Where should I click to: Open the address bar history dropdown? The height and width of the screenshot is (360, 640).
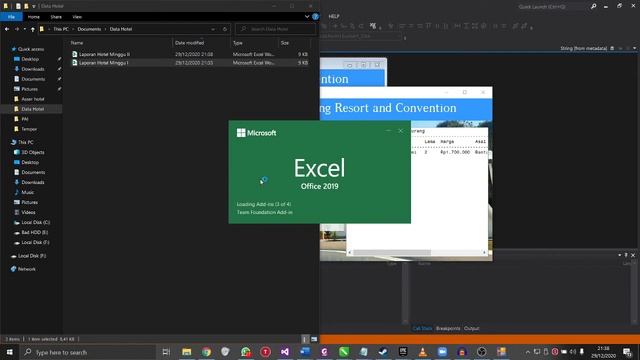coord(213,29)
